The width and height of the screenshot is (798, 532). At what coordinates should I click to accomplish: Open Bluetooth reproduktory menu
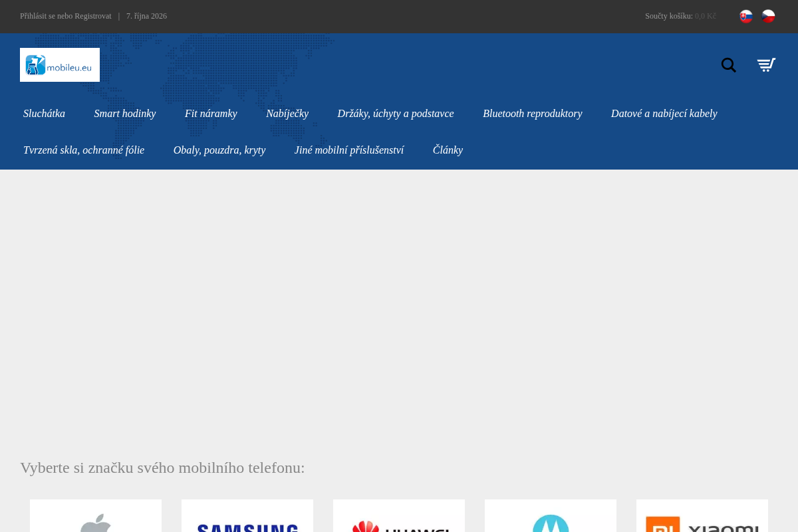(x=533, y=114)
